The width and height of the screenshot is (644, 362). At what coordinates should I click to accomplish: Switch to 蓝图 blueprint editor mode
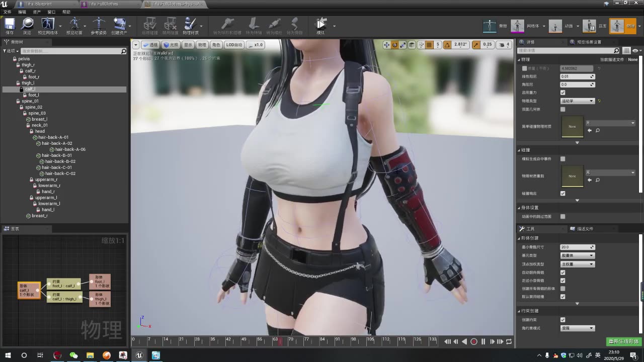[x=589, y=26]
